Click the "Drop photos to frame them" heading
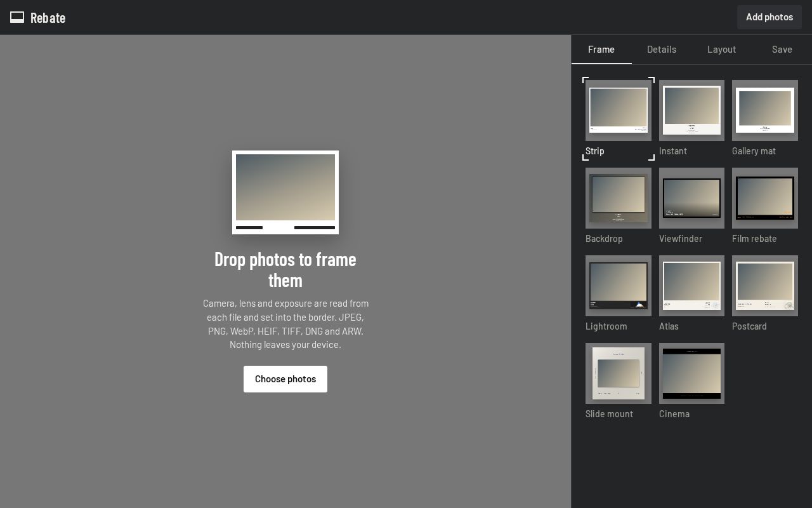Screen dimensions: 812x508 pos(285,269)
